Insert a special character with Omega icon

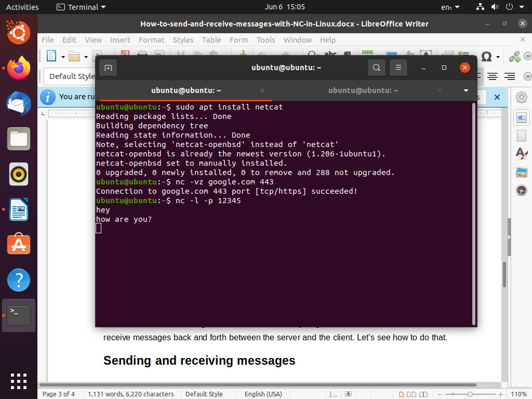(486, 56)
